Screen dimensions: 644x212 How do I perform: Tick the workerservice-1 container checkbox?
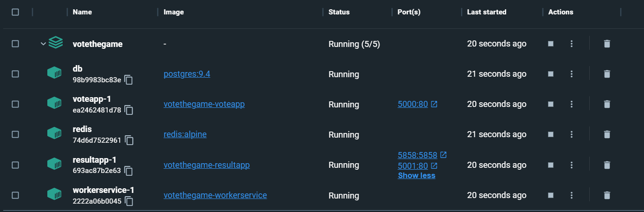15,195
